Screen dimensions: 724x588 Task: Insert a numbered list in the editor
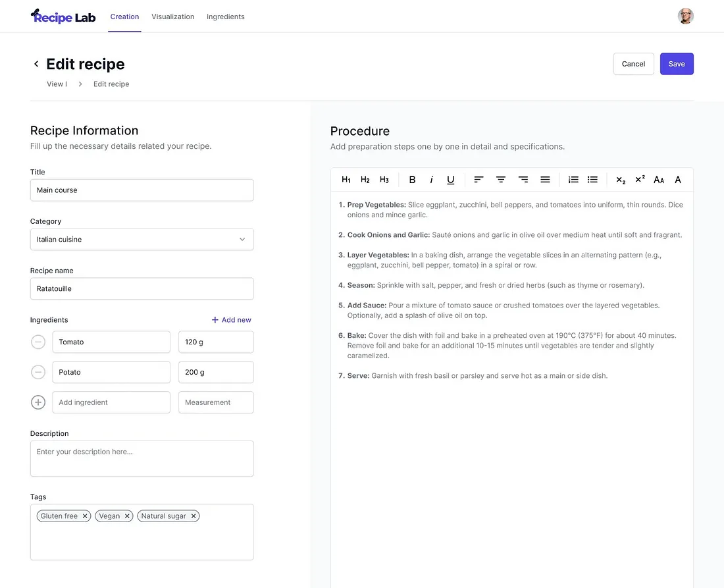pos(573,180)
